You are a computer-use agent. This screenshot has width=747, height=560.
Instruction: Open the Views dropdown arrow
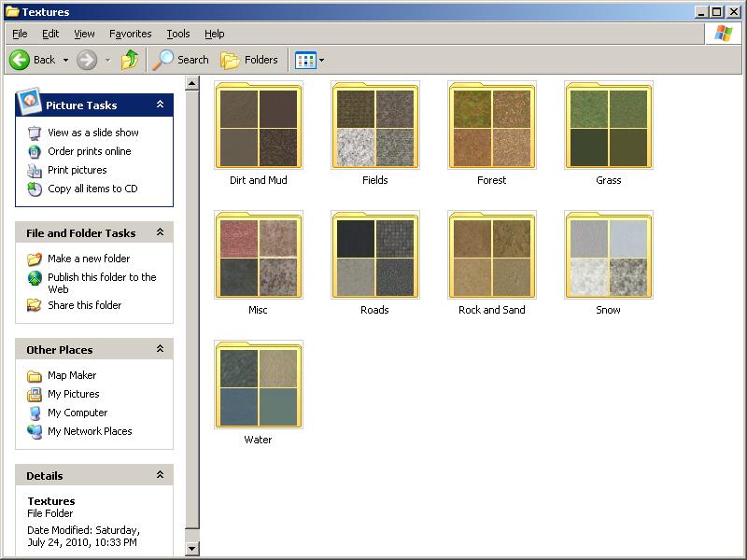pos(321,61)
